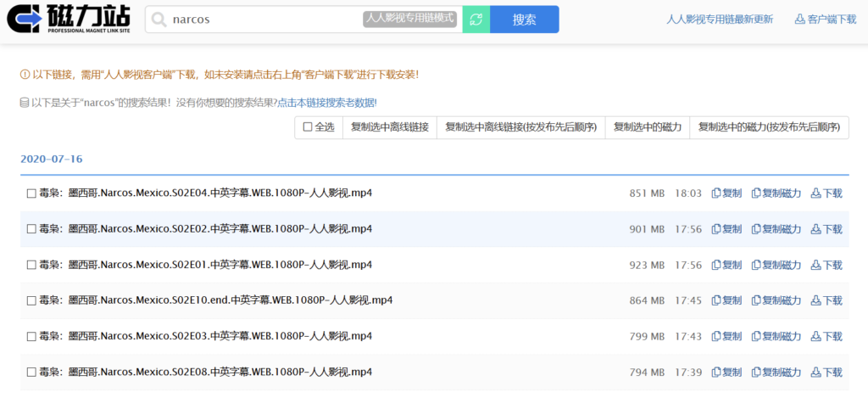Click the download icon beside 客户端下载
Viewport: 868px width, 398px height.
point(799,20)
